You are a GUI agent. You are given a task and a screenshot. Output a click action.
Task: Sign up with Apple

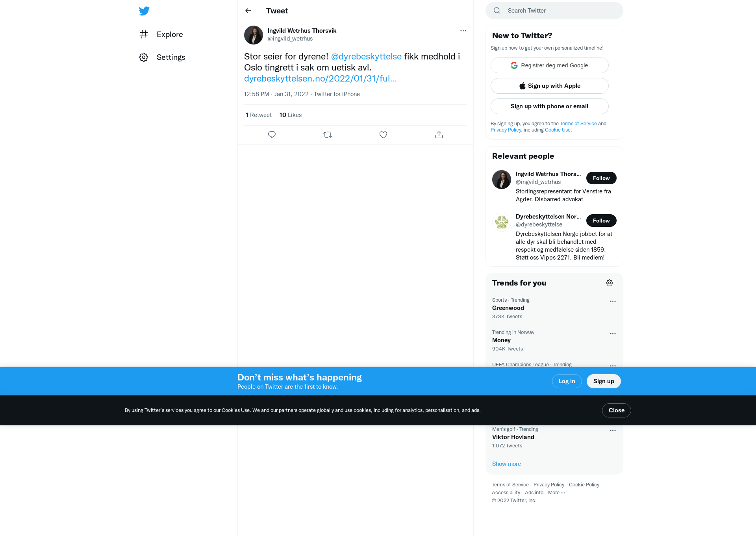pos(550,86)
